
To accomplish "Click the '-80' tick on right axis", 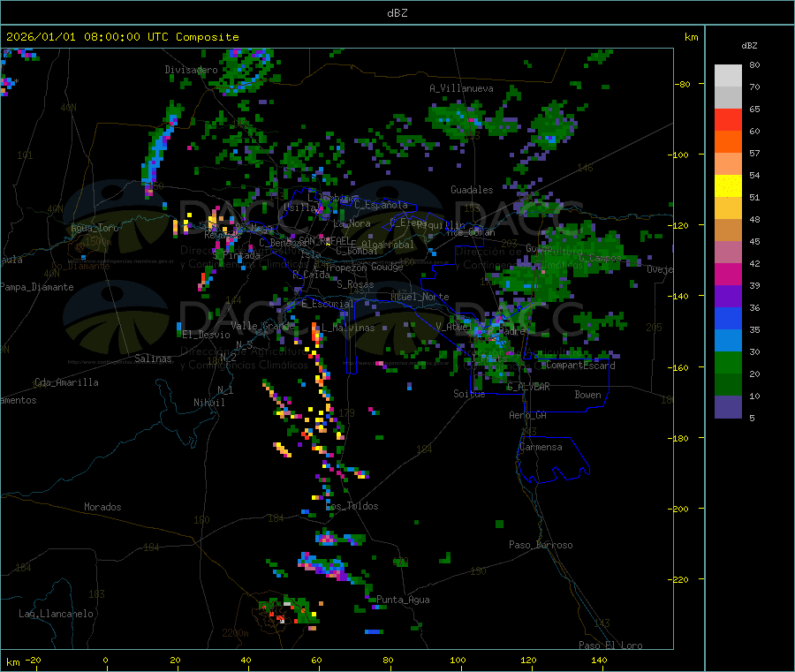I will coord(683,84).
